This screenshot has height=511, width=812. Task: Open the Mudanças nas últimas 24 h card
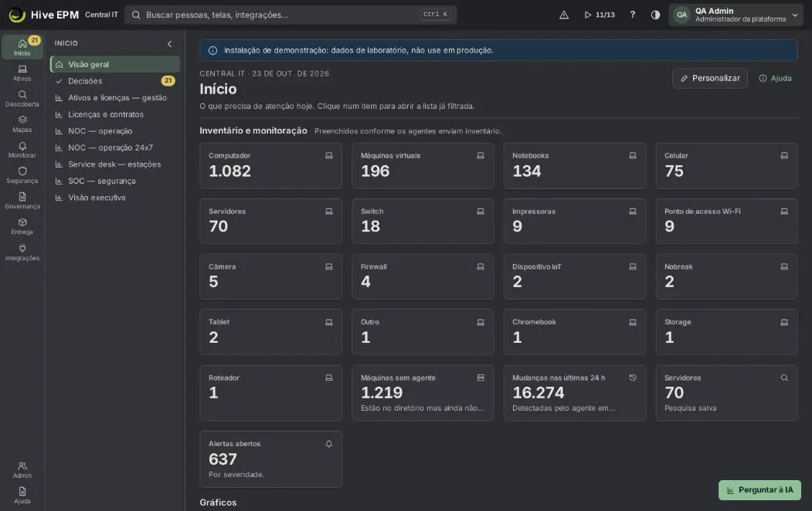(574, 393)
